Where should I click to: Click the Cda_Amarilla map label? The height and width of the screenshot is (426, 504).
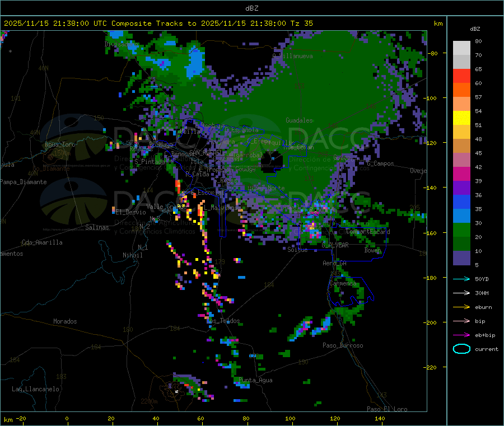[42, 242]
